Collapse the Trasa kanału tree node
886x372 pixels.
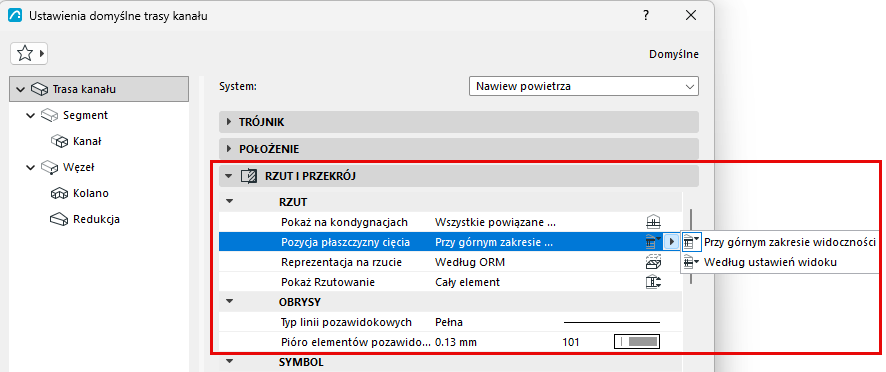click(21, 90)
